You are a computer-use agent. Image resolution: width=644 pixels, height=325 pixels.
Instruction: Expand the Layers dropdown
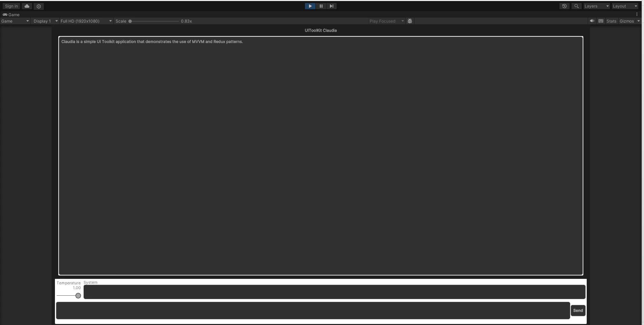tap(596, 6)
